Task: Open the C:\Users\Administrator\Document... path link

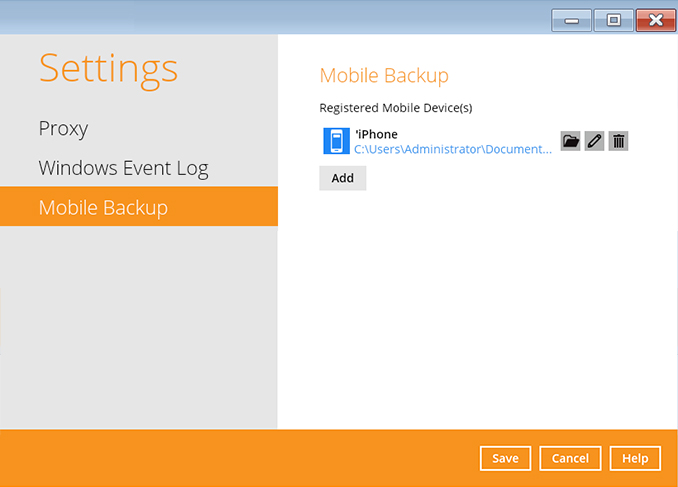Action: click(x=453, y=149)
